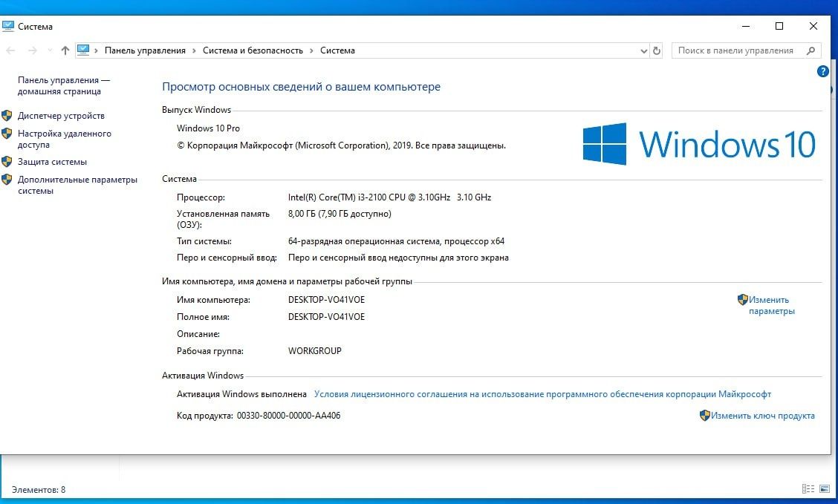Click the system window icon in title bar
838x504 pixels.
tap(8, 26)
